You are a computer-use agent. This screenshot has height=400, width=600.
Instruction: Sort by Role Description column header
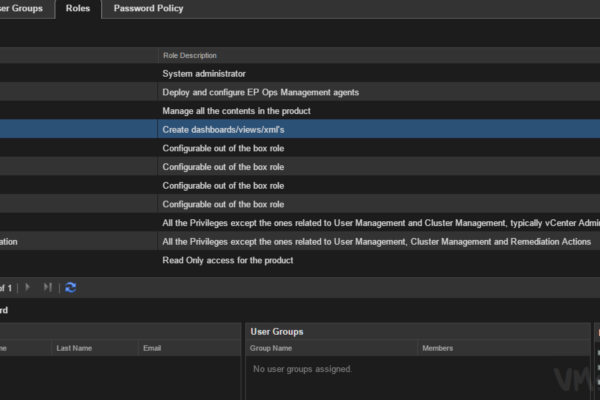(x=190, y=55)
